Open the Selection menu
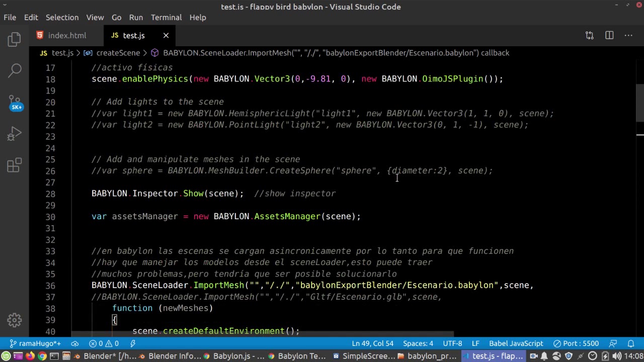This screenshot has width=644, height=362. [x=62, y=17]
